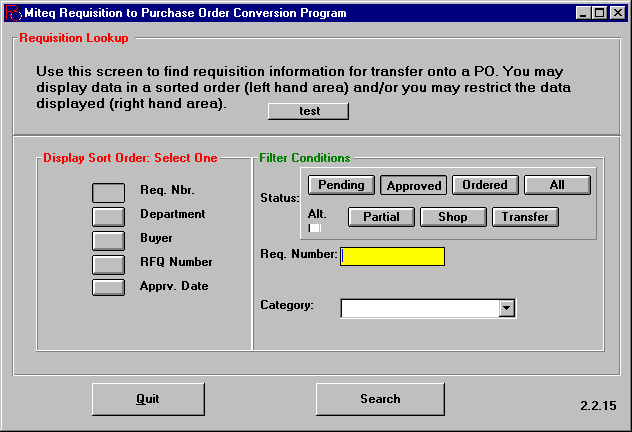Select the Req. Nbr. sort order button
The image size is (632, 432).
pos(108,192)
